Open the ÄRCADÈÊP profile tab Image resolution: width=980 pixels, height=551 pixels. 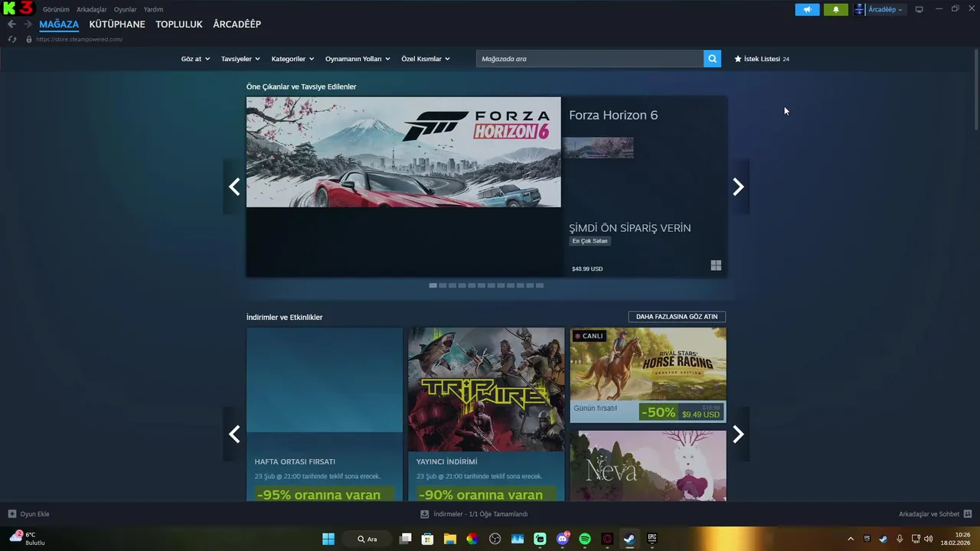pos(237,24)
